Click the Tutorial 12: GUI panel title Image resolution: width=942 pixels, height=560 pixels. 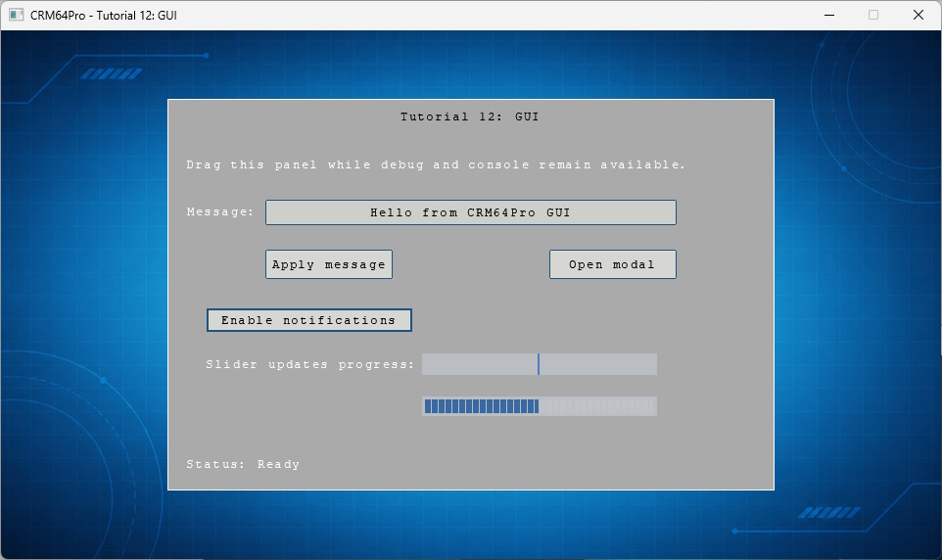tap(470, 117)
